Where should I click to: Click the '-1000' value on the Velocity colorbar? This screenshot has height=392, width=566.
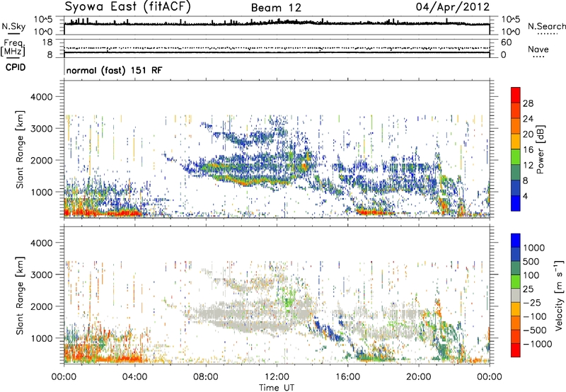537,344
